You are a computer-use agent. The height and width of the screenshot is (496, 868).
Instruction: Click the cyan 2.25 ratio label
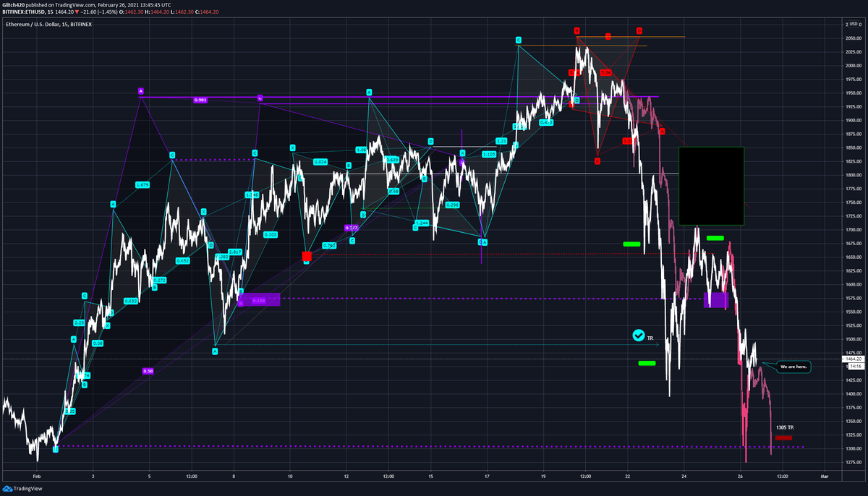[x=79, y=322]
